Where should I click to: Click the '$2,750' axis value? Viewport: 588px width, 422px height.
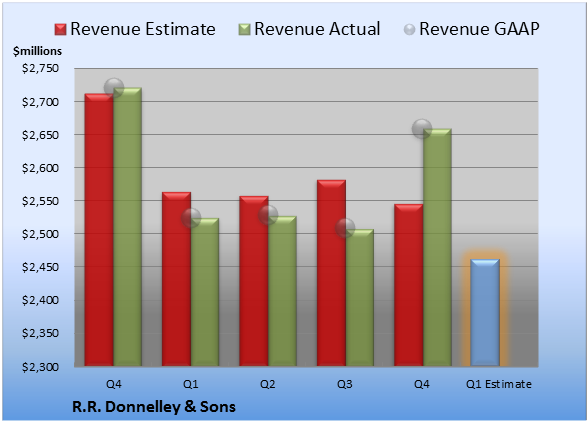40,68
